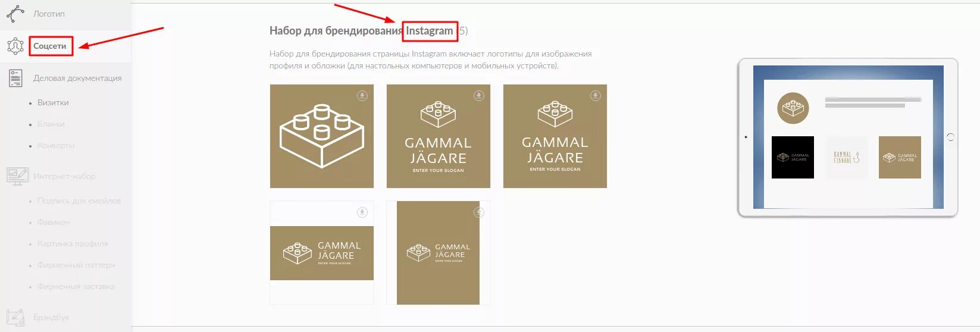Select Бланки in the sidebar
The image size is (980, 332).
51,124
